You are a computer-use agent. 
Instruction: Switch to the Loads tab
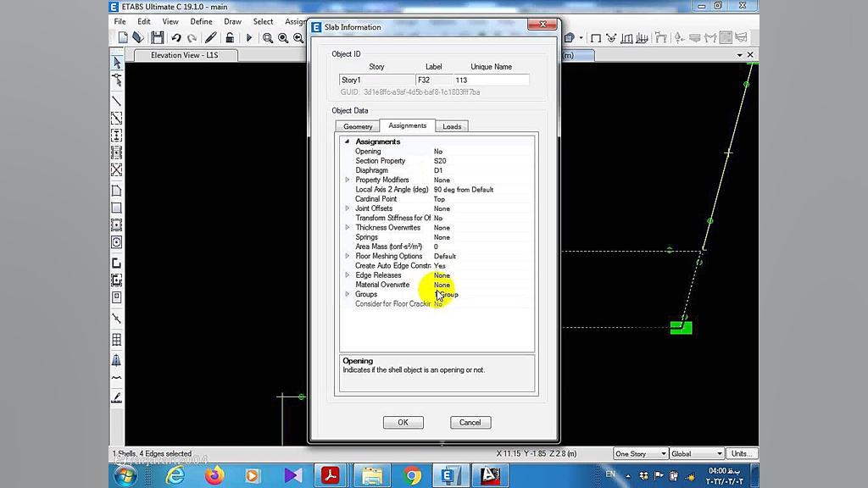click(x=452, y=126)
